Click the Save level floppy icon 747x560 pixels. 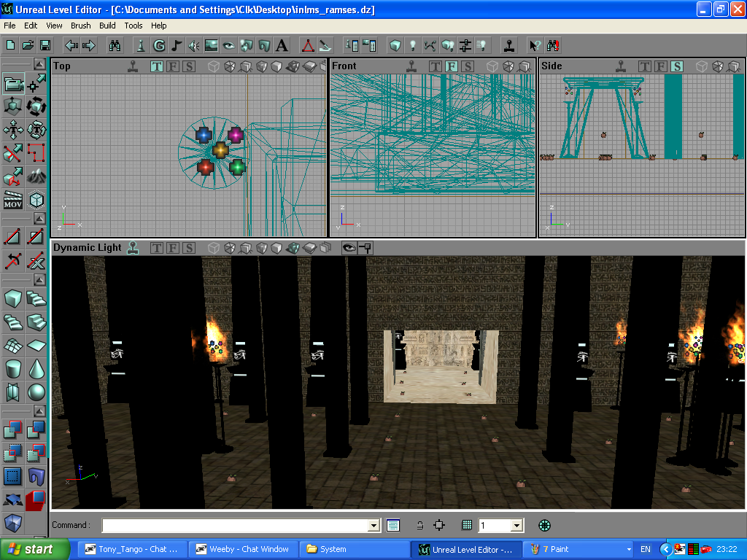coord(45,45)
